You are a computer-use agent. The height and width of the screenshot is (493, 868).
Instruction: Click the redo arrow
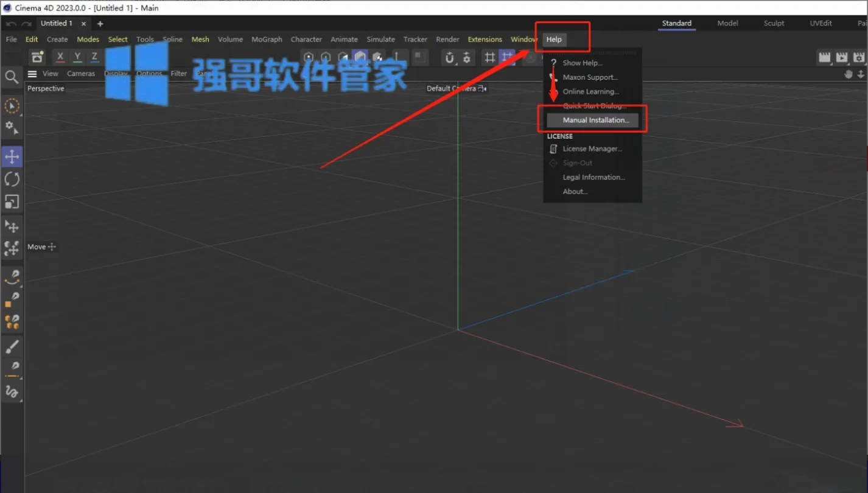(x=26, y=24)
